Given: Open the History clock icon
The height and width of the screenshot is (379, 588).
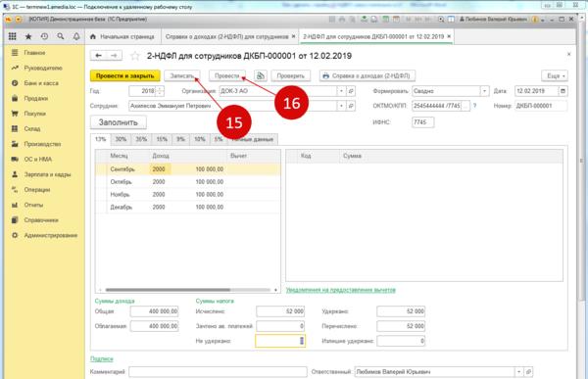Looking at the screenshot, I should (x=44, y=36).
